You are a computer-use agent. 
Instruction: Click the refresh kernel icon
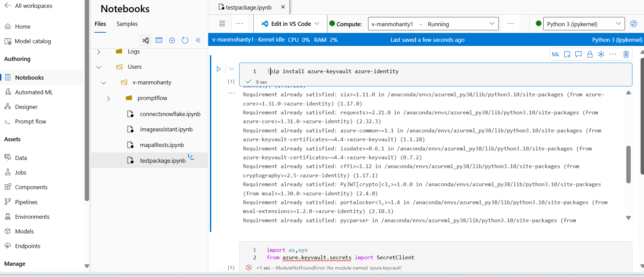[x=633, y=23]
